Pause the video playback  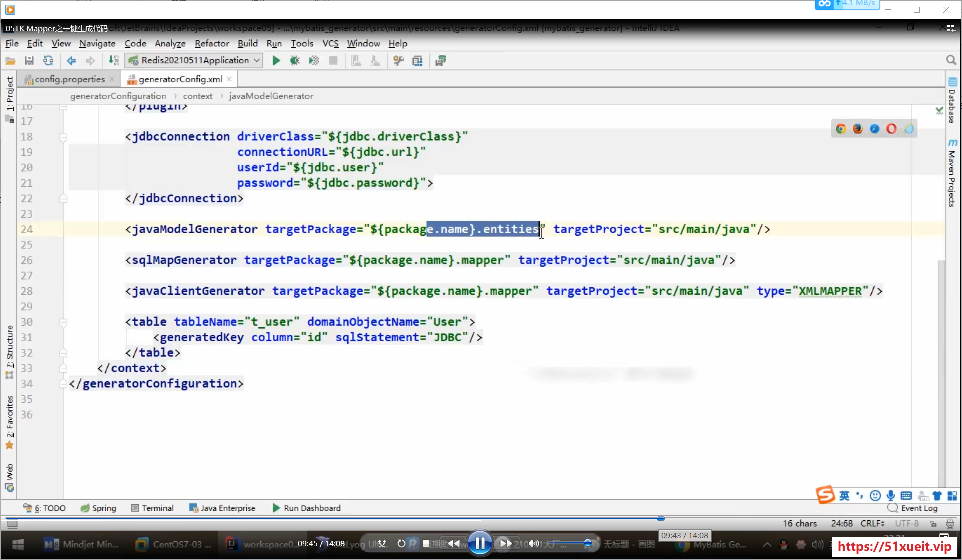click(479, 543)
